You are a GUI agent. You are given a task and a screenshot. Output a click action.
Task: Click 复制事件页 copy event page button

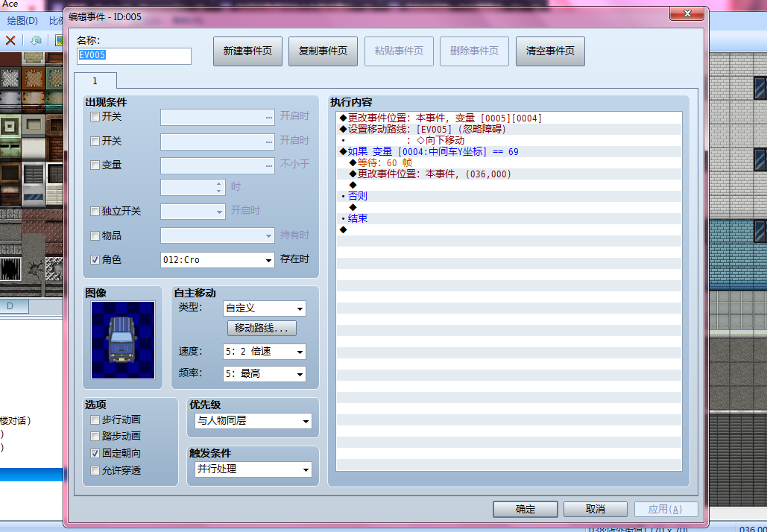pyautogui.click(x=323, y=51)
